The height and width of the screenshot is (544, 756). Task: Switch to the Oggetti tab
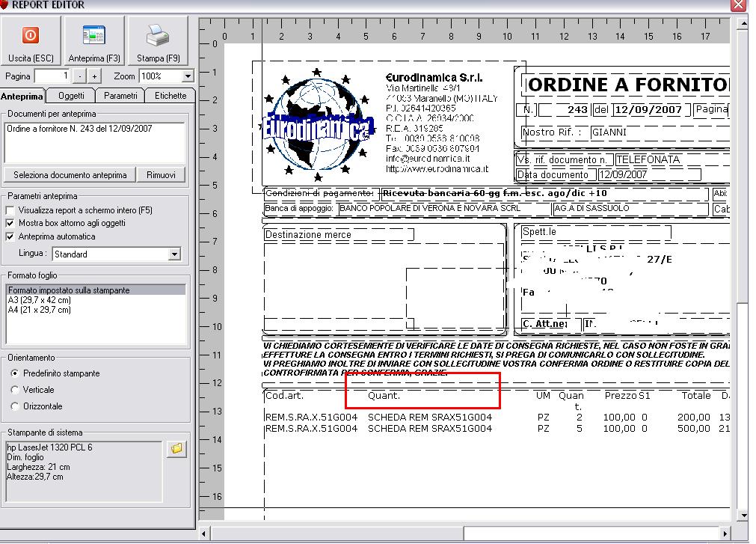click(x=71, y=96)
